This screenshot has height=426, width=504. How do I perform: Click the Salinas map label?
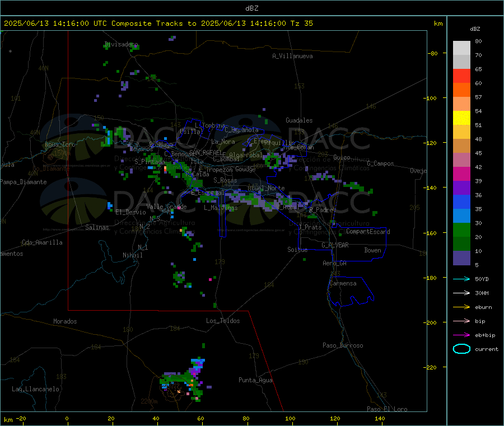point(97,227)
